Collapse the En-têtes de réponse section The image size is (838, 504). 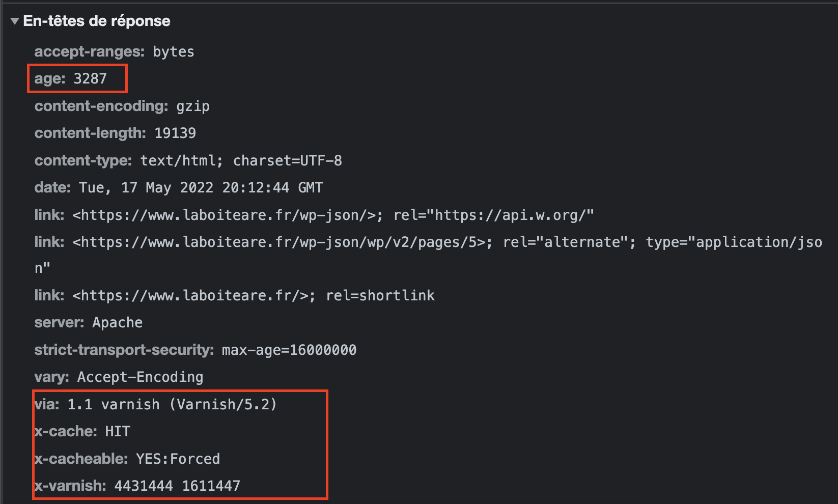(15, 21)
